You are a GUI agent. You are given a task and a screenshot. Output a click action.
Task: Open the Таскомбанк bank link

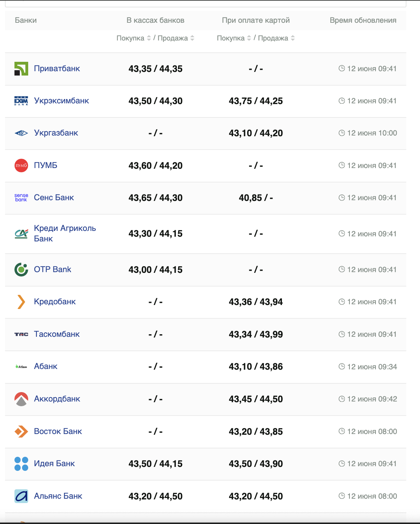coord(57,334)
